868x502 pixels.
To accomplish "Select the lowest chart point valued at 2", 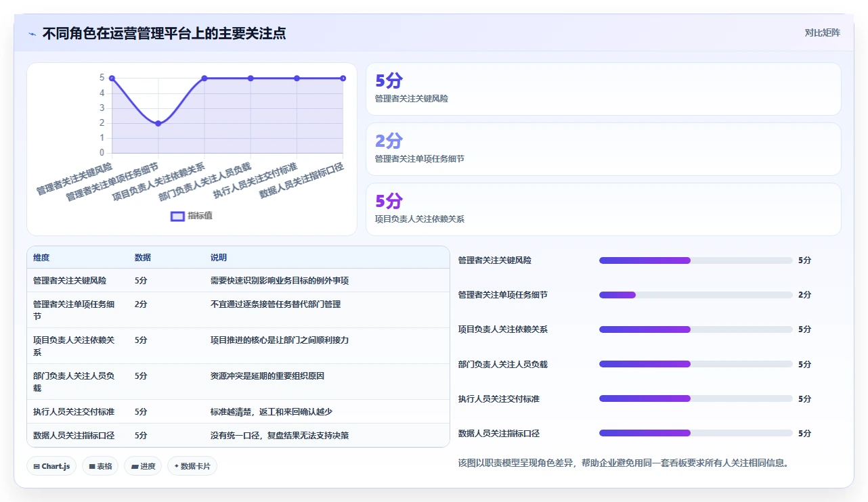I will pyautogui.click(x=158, y=123).
